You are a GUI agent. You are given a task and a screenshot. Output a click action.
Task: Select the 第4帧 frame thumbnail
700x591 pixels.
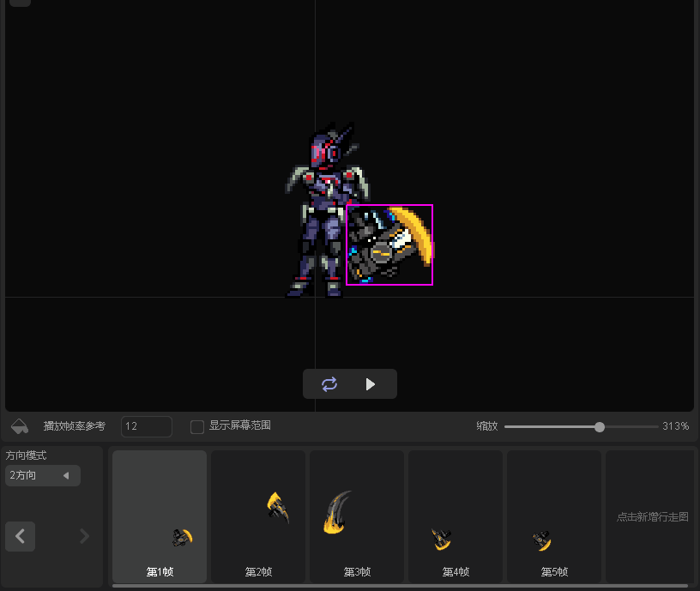(456, 516)
